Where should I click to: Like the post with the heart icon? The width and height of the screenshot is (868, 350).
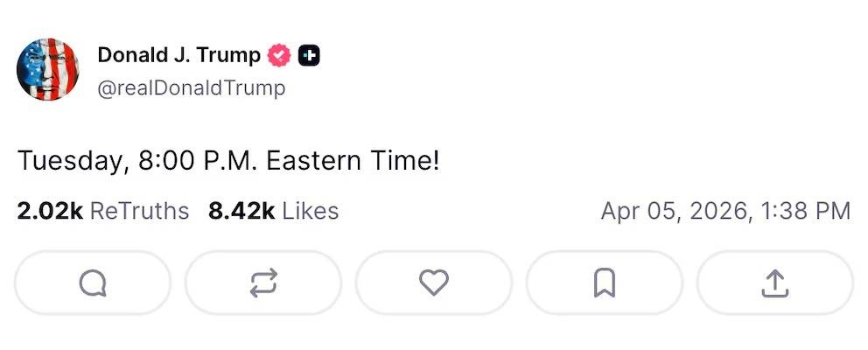(434, 283)
